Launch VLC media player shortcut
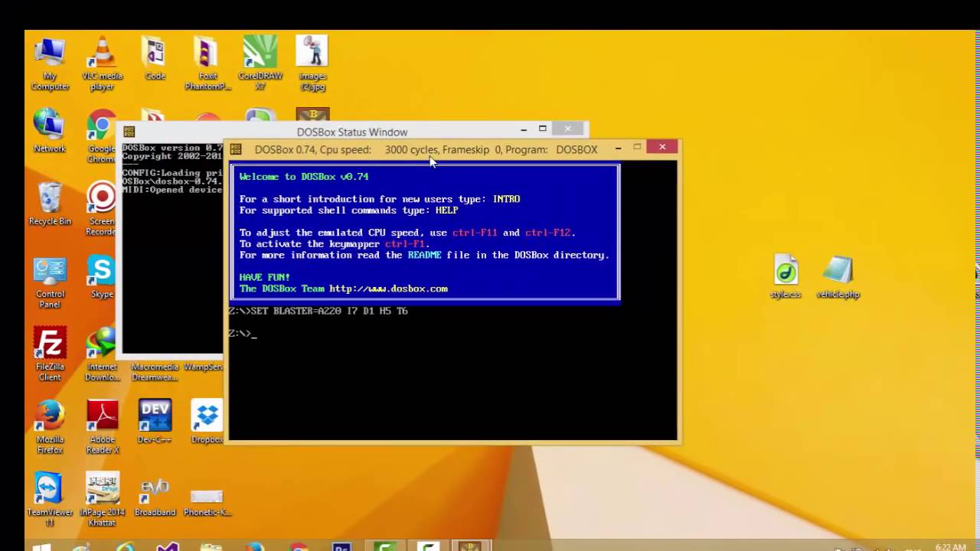 coord(102,64)
